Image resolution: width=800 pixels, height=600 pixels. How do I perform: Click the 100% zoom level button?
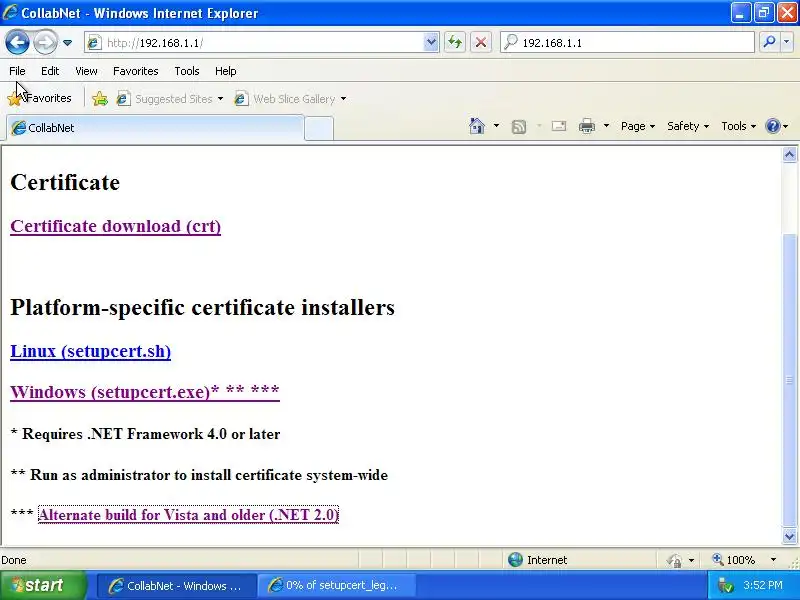(x=734, y=560)
